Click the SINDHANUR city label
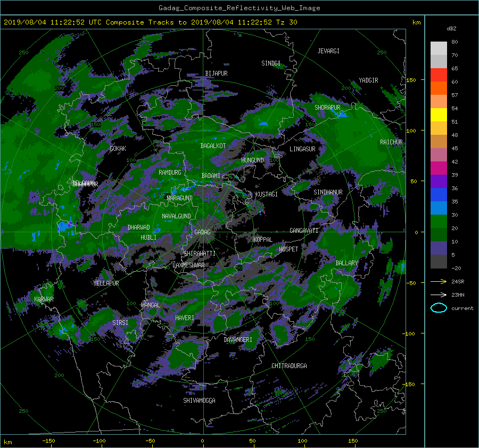The height and width of the screenshot is (448, 479). pyautogui.click(x=328, y=192)
